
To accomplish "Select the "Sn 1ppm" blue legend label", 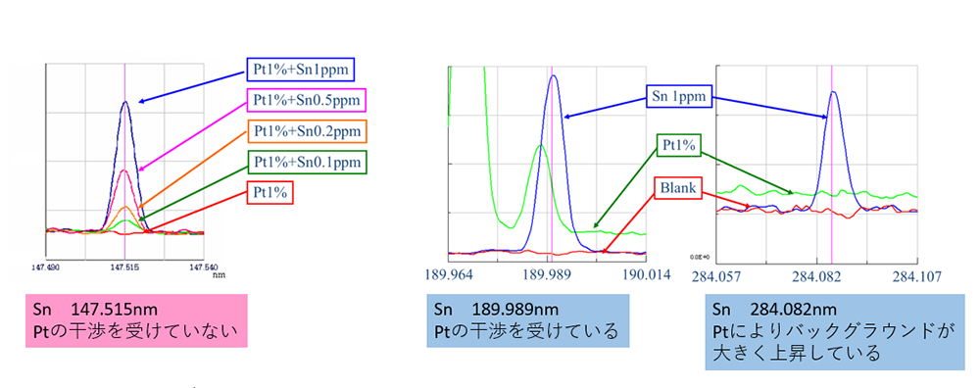I will (679, 97).
